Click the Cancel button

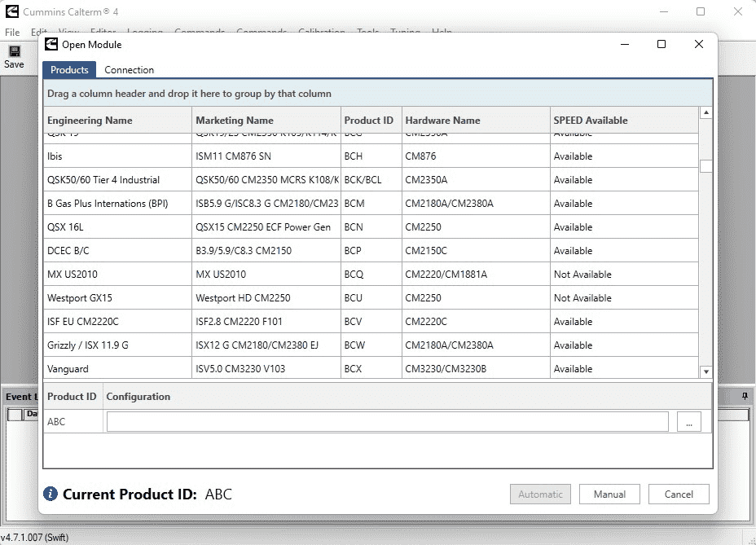679,494
